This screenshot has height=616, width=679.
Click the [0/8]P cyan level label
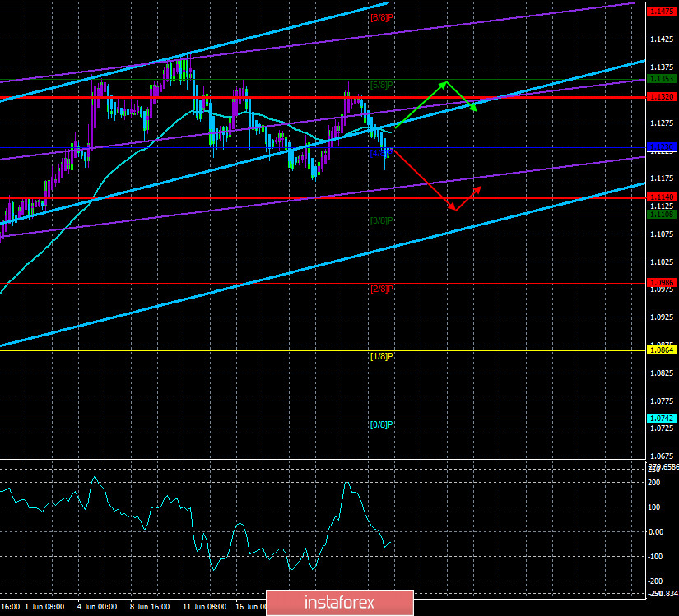(383, 424)
